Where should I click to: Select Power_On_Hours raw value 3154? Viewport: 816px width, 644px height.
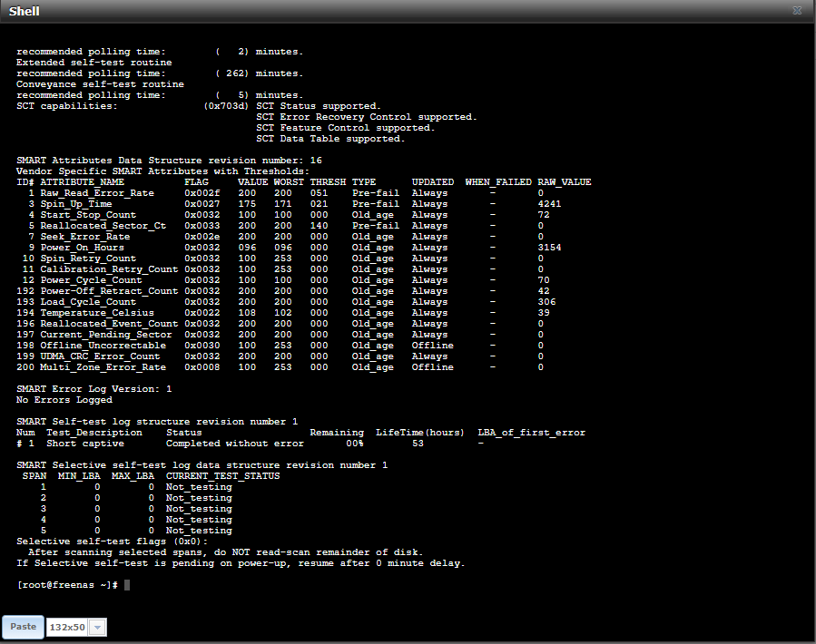point(549,248)
